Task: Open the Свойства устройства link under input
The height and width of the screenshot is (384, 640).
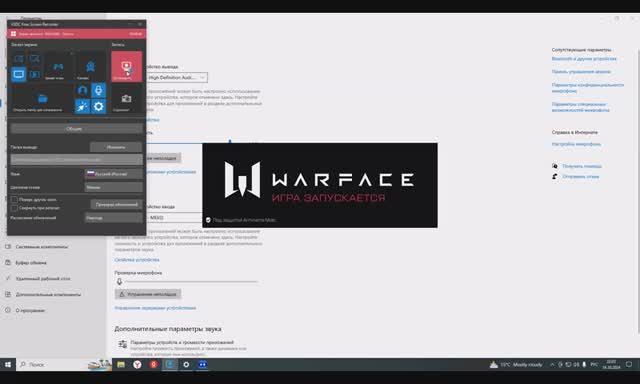Action: [137, 260]
